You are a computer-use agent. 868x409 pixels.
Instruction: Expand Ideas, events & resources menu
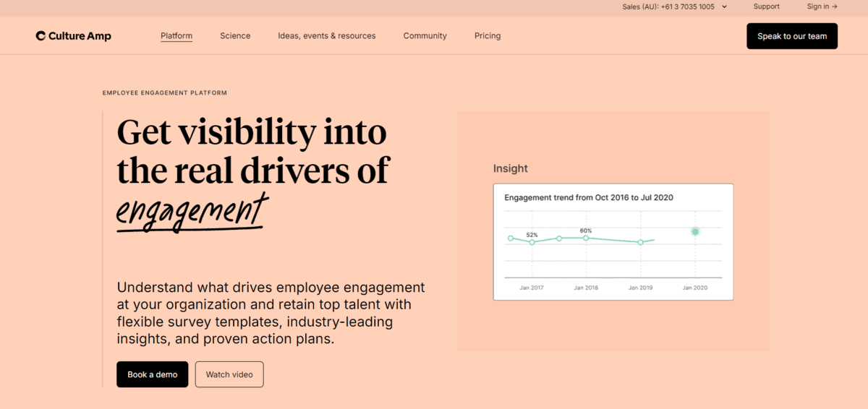click(x=326, y=36)
